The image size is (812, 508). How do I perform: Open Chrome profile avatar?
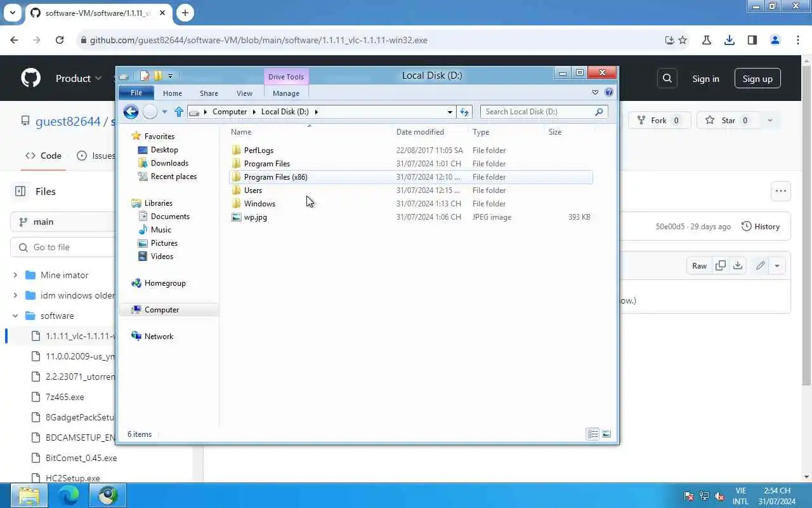pyautogui.click(x=775, y=40)
